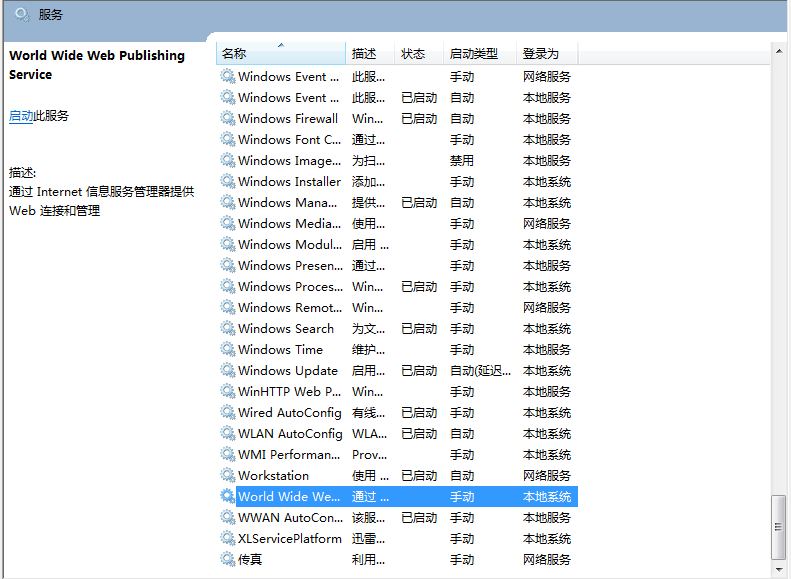The height and width of the screenshot is (579, 791).
Task: Select the Windows Search service name
Action: pyautogui.click(x=286, y=328)
